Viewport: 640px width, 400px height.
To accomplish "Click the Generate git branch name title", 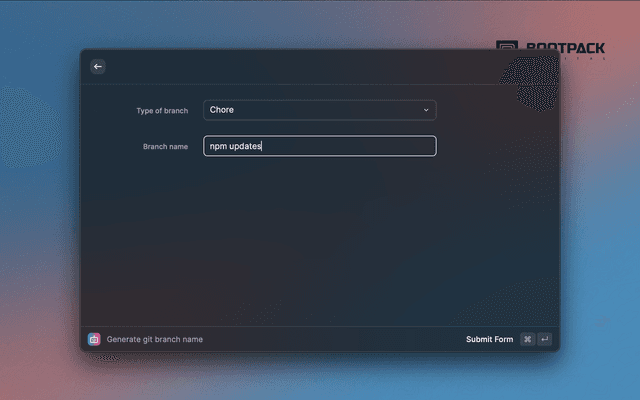I will tap(155, 339).
